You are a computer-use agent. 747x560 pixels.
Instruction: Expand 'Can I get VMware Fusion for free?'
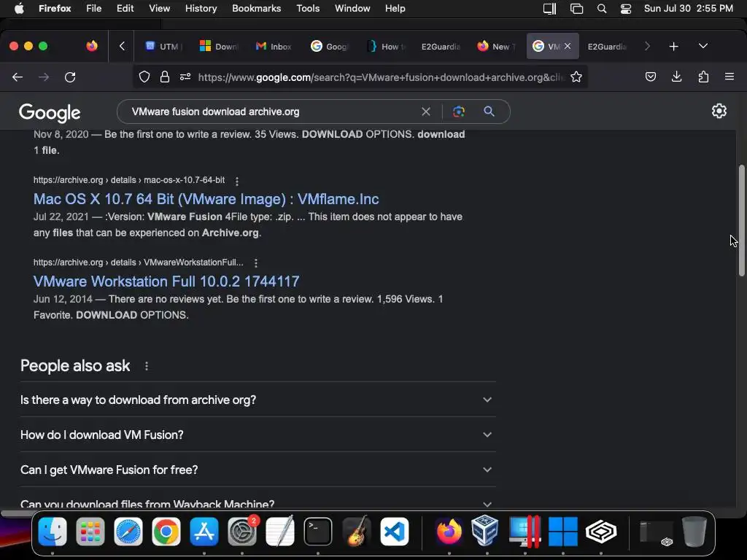click(x=258, y=470)
